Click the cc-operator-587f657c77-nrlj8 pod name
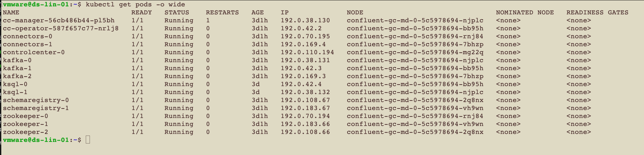Image resolution: width=644 pixels, height=155 pixels. click(x=61, y=28)
